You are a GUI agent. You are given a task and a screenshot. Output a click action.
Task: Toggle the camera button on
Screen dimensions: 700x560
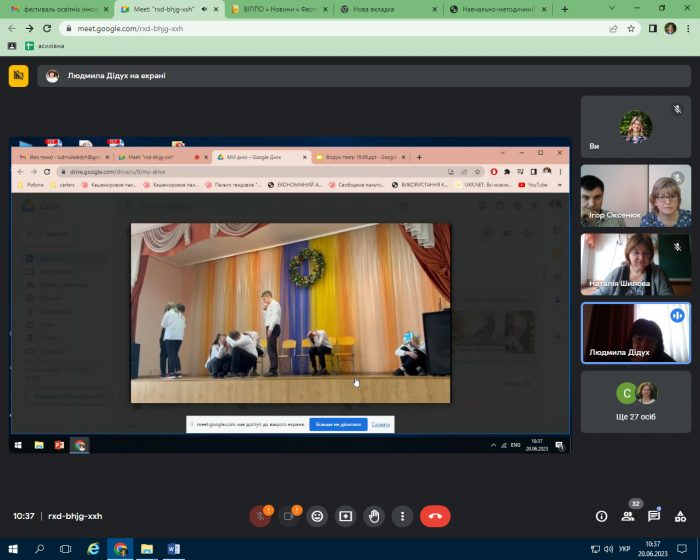[289, 516]
